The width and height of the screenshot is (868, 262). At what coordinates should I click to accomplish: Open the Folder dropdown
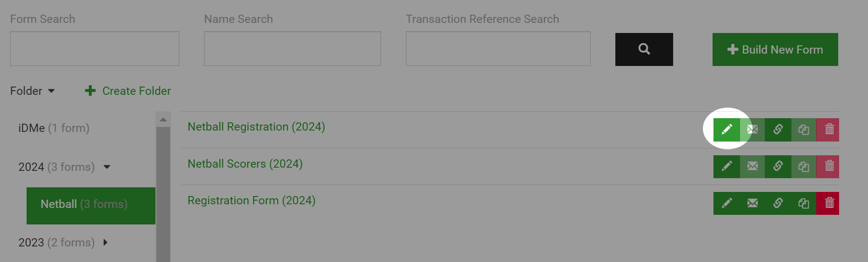click(x=33, y=91)
